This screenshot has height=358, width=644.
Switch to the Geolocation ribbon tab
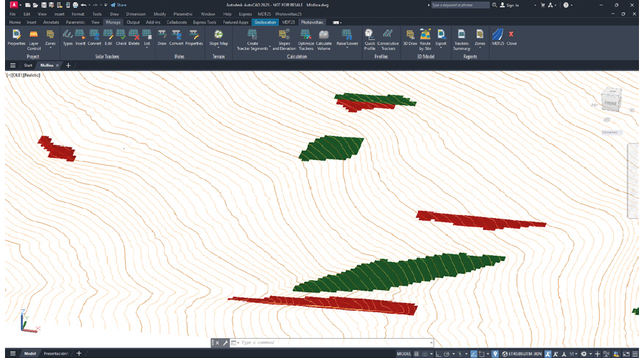pos(265,22)
